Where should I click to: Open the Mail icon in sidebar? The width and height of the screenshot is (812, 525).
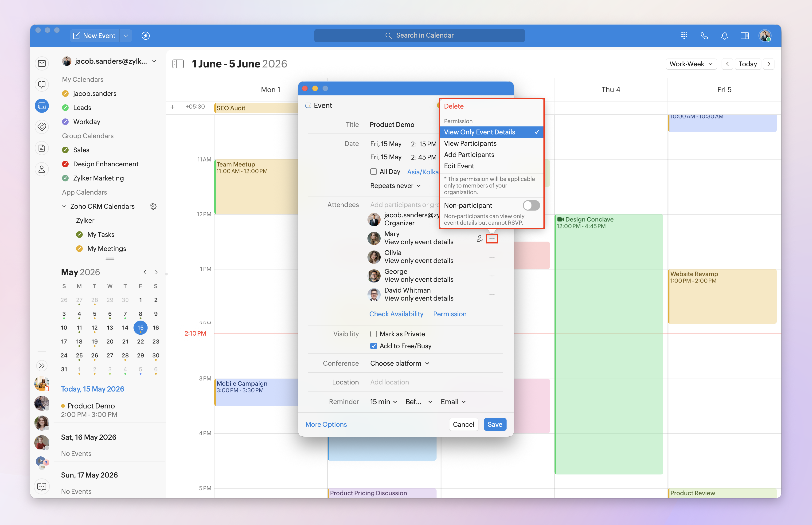[x=42, y=63]
